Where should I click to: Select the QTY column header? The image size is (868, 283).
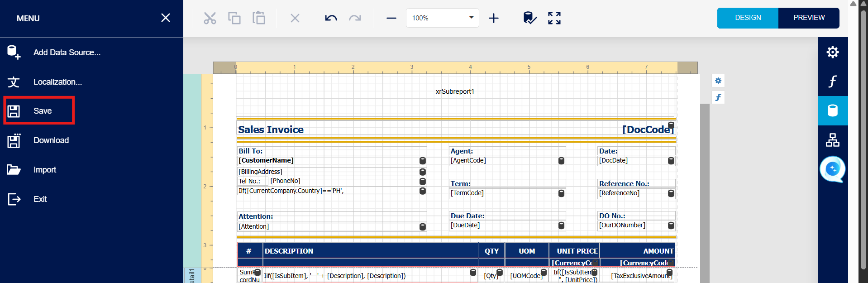tap(492, 251)
